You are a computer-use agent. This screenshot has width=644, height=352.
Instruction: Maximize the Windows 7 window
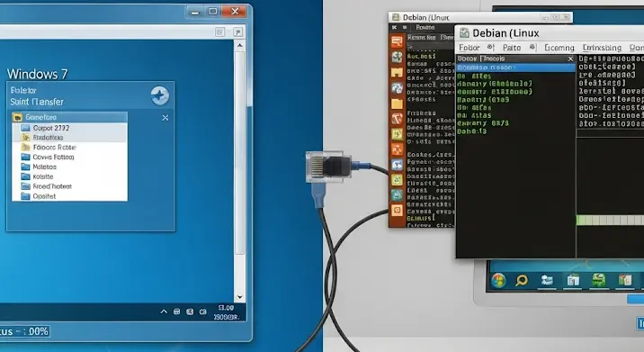[x=213, y=12]
